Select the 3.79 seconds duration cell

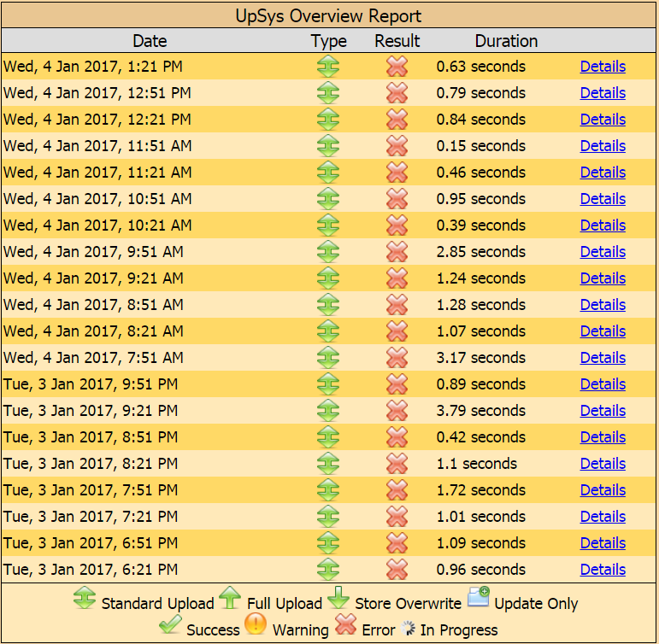481,411
